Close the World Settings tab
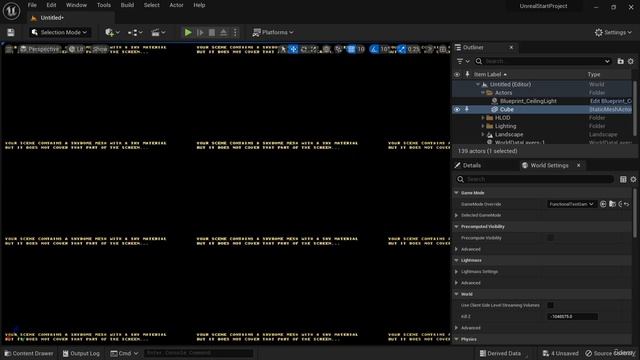The height and width of the screenshot is (360, 640). coord(578,165)
